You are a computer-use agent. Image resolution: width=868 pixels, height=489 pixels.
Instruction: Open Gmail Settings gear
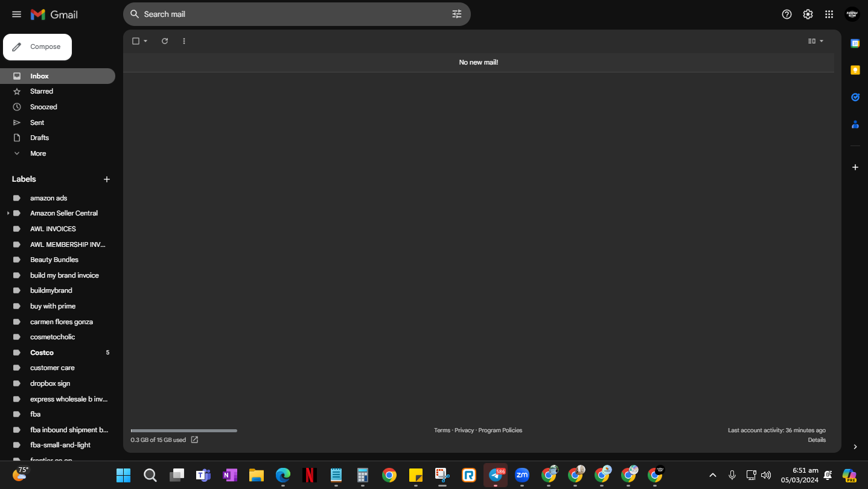point(808,14)
